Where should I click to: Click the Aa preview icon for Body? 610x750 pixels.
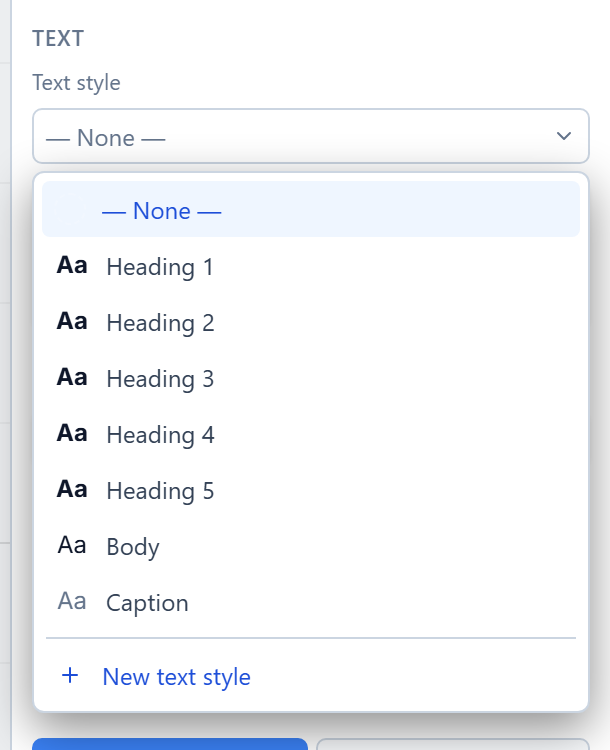[x=72, y=545]
